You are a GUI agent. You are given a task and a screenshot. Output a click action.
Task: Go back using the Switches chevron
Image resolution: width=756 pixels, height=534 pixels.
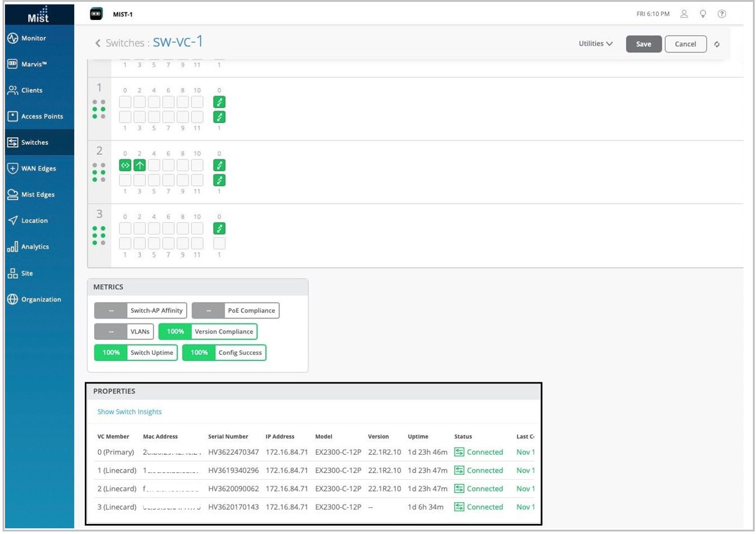point(97,43)
